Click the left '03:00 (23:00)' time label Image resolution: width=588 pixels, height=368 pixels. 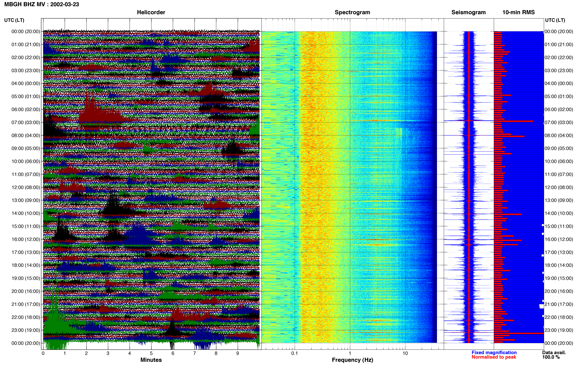coord(26,71)
